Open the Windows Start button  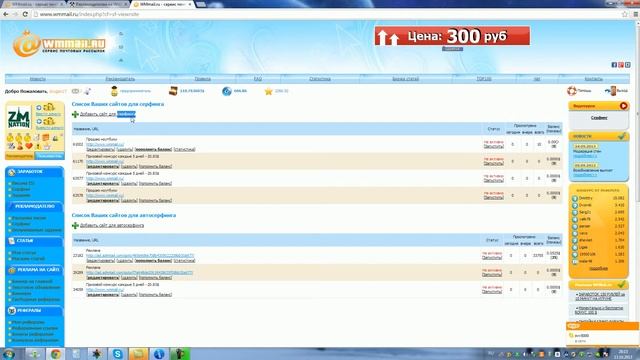[x=9, y=353]
